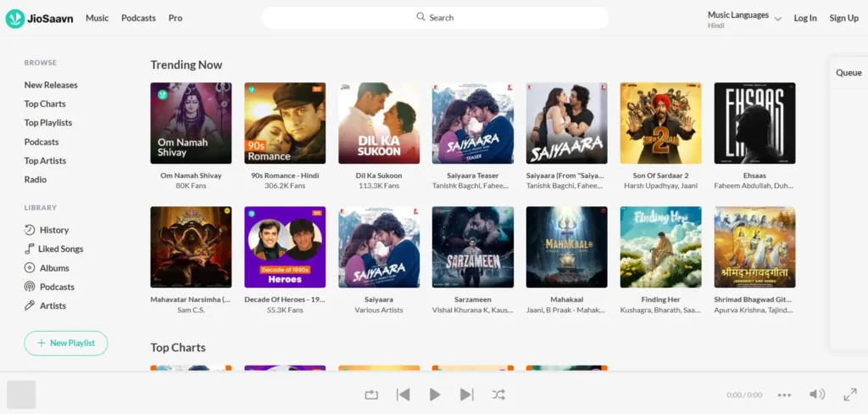Viewport: 868px width, 414px height.
Task: Click the '306.2K Fans' text
Action: tap(285, 186)
